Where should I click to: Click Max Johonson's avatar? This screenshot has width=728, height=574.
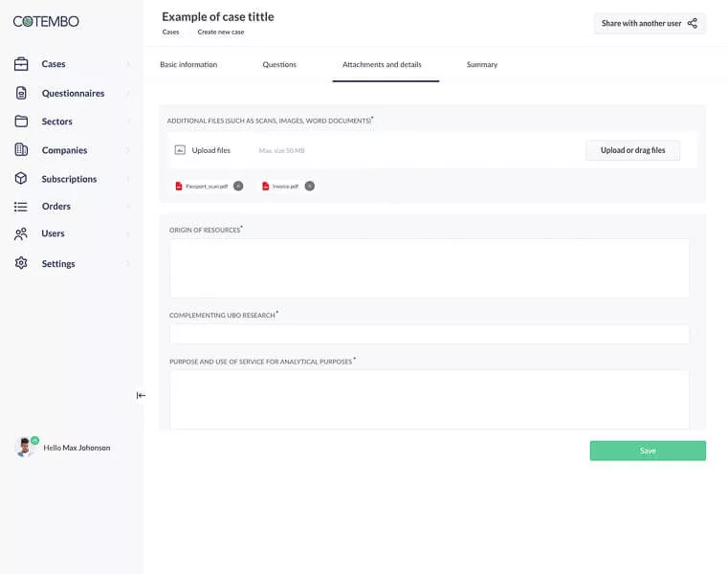25,447
